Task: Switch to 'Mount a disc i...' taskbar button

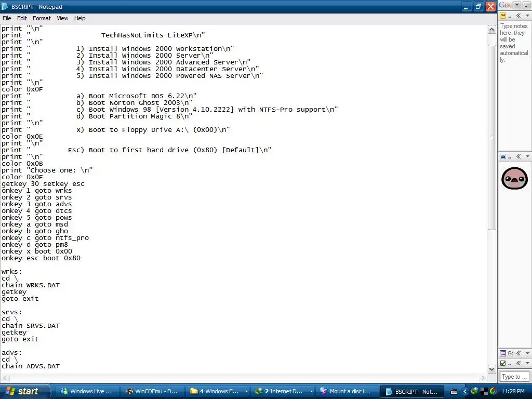Action: 347,391
